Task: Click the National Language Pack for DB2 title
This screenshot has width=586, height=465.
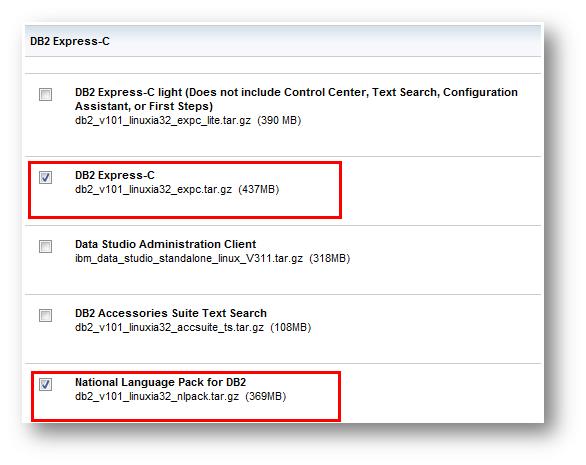Action: 160,382
